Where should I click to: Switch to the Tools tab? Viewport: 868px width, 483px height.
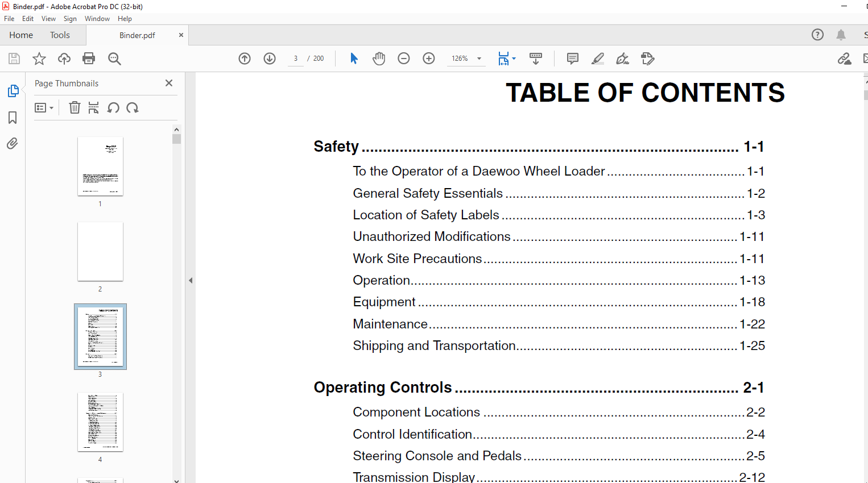point(60,35)
